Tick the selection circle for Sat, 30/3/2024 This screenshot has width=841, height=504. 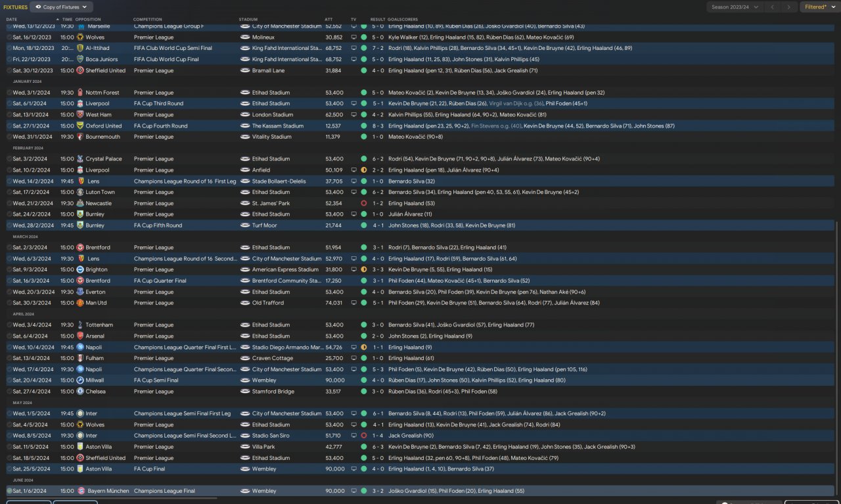pos(9,303)
